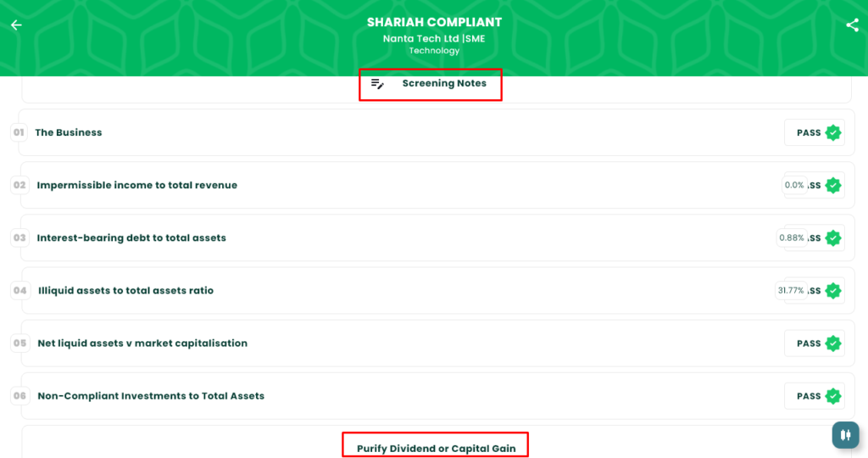The image size is (868, 458).
Task: Click the Screening Notes edit icon
Action: (378, 84)
